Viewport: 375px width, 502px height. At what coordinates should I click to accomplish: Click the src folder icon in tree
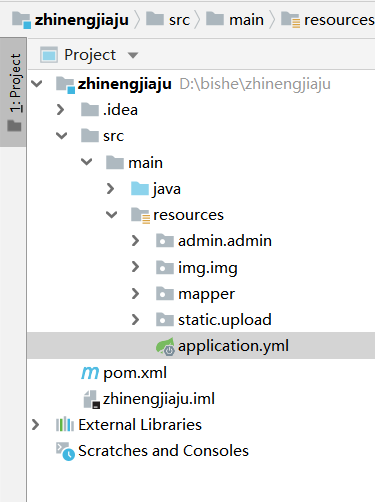[90, 136]
